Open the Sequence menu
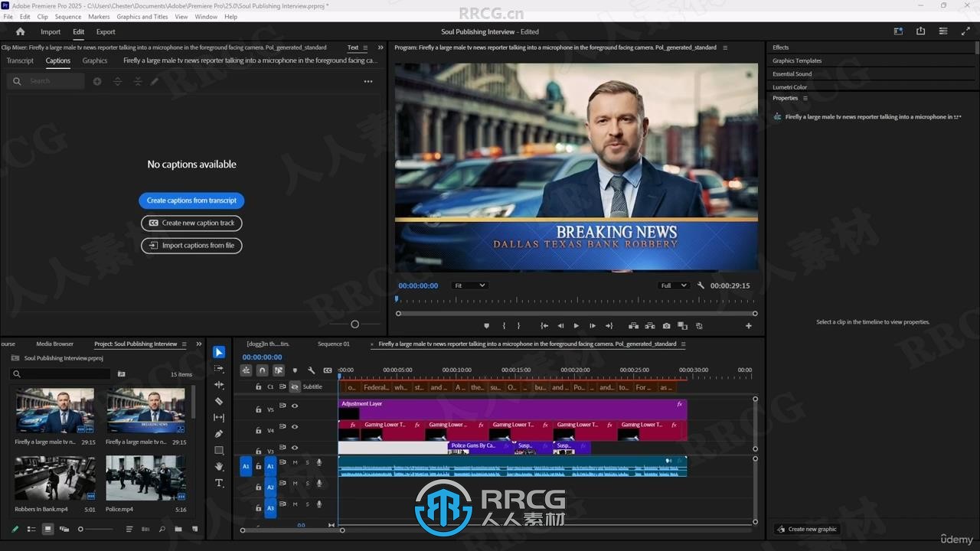 pos(68,16)
